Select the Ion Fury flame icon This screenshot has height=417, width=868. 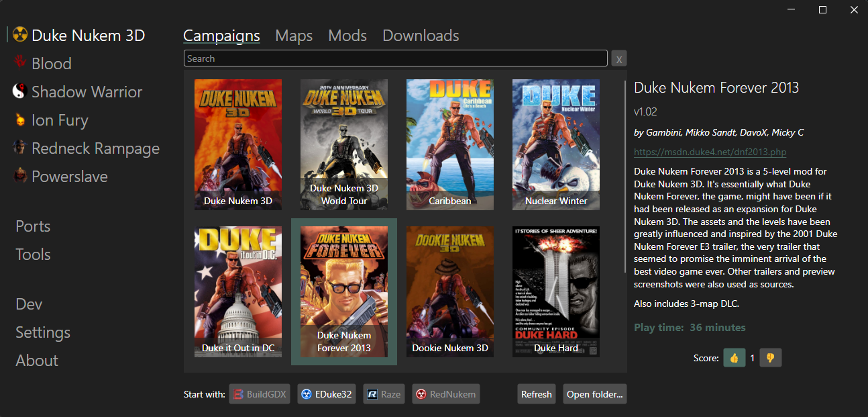[x=20, y=120]
